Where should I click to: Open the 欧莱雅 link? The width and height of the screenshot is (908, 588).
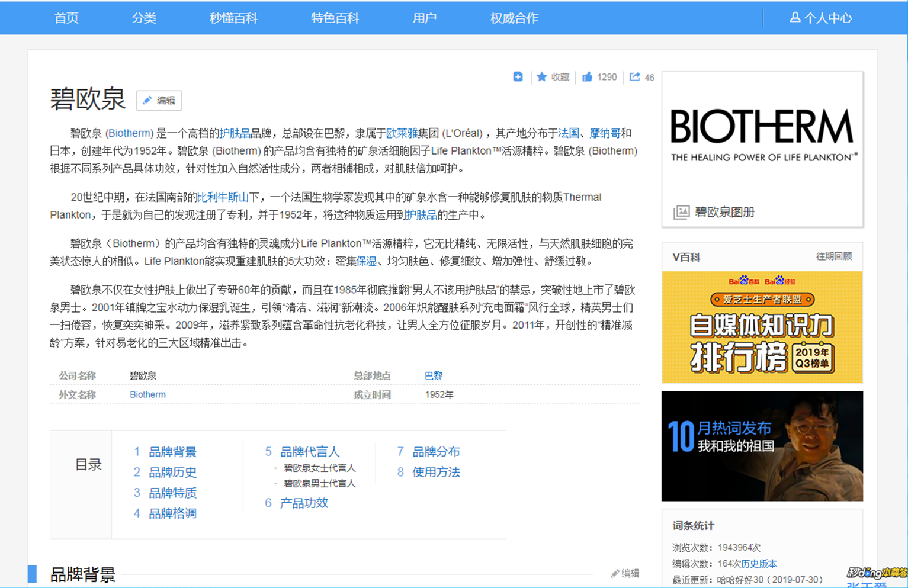point(402,133)
